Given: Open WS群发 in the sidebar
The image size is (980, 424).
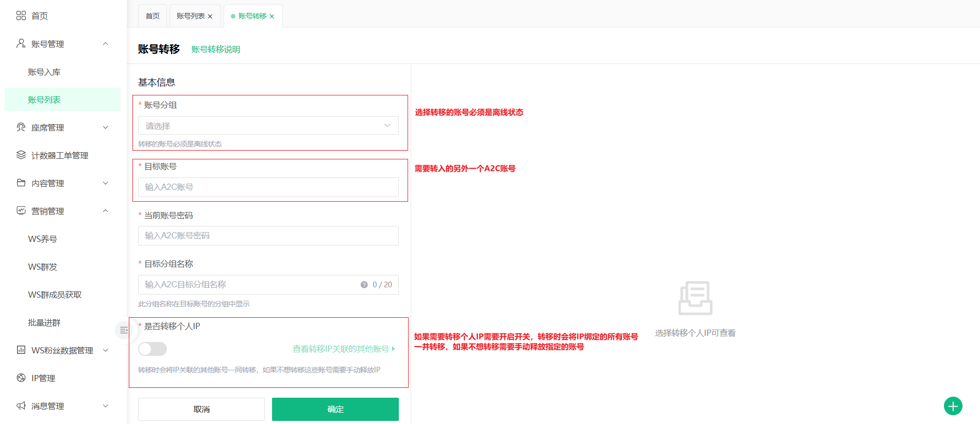Looking at the screenshot, I should 43,267.
